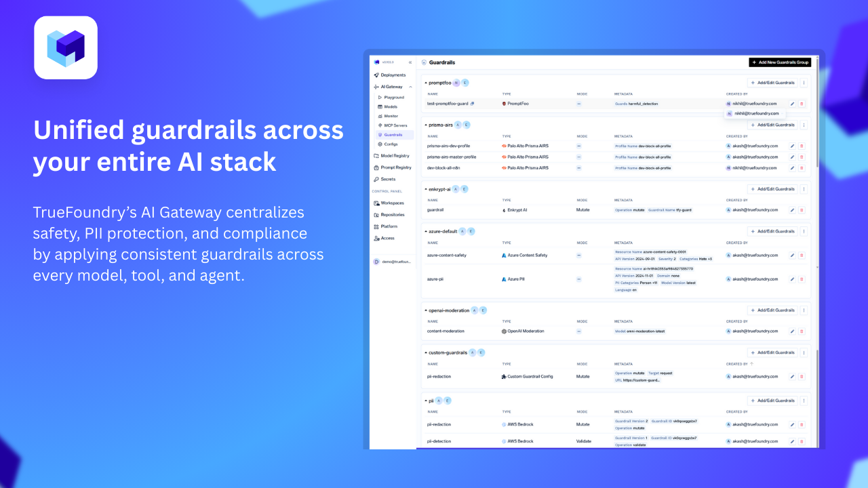
Task: Delete the content-moderation guardrail
Action: [x=802, y=331]
